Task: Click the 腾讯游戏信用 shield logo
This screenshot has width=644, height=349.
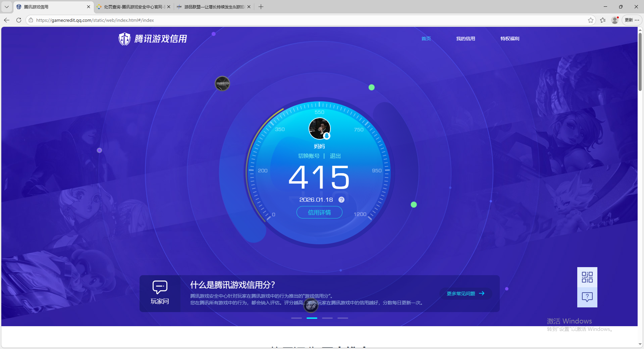Action: point(124,38)
